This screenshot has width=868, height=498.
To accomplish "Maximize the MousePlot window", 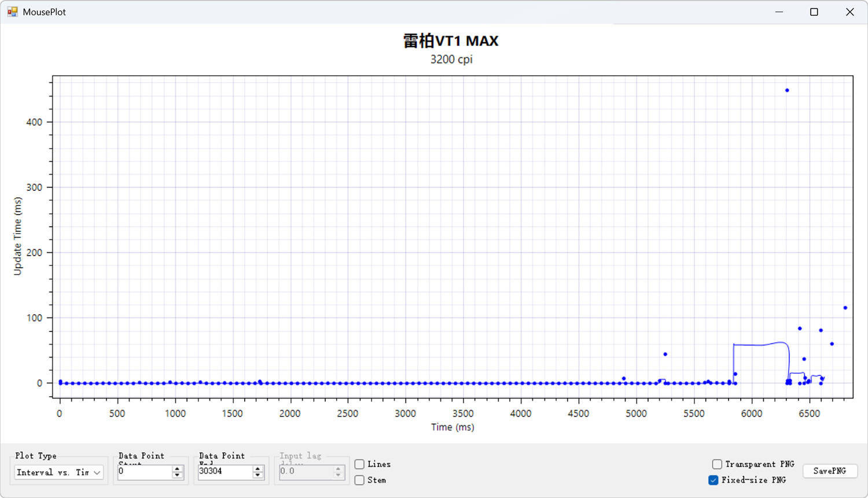I will 814,12.
